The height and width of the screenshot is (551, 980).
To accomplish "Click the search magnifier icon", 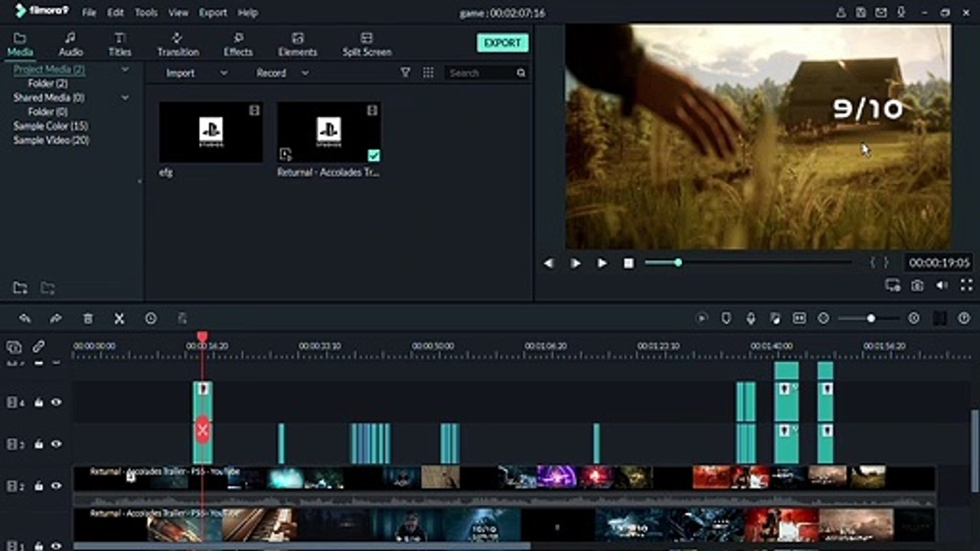I will pyautogui.click(x=521, y=73).
